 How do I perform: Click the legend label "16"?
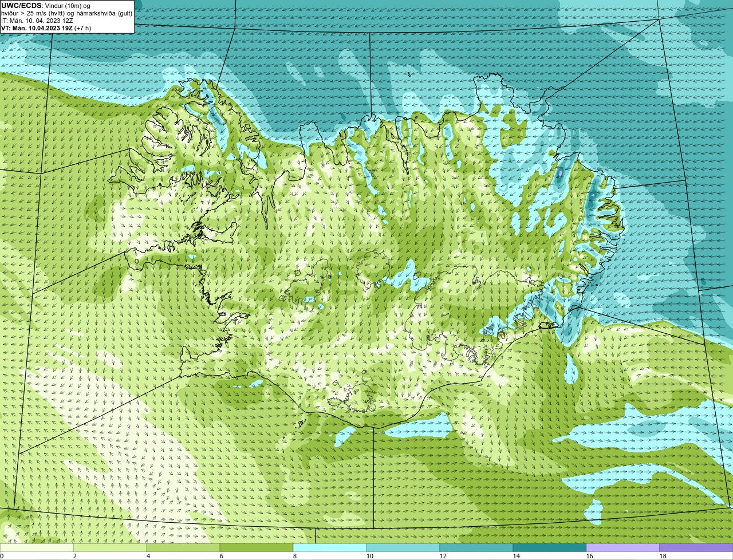point(590,556)
